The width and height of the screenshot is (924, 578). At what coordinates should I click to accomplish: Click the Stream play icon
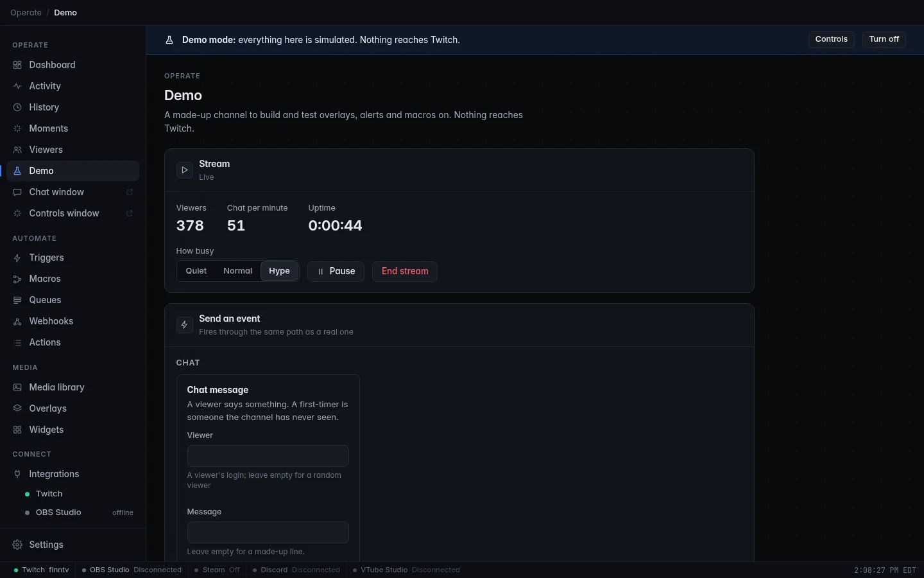(x=184, y=170)
